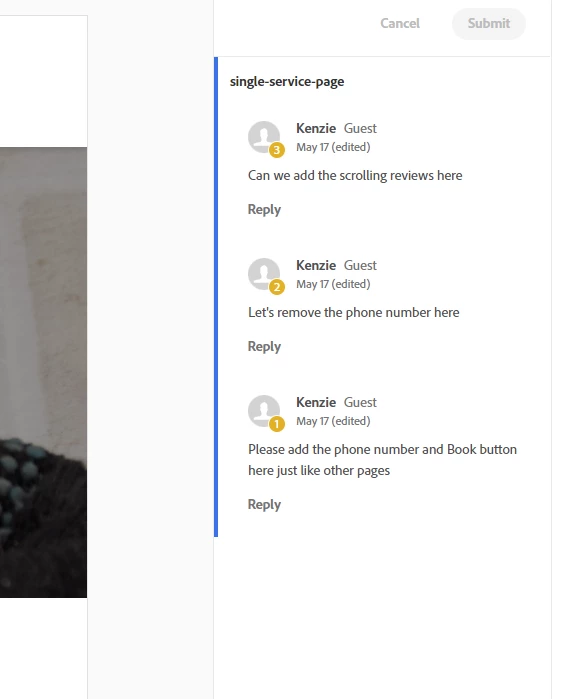The width and height of the screenshot is (581, 699).
Task: Click Kenzie's avatar on comment 1
Action: [264, 411]
